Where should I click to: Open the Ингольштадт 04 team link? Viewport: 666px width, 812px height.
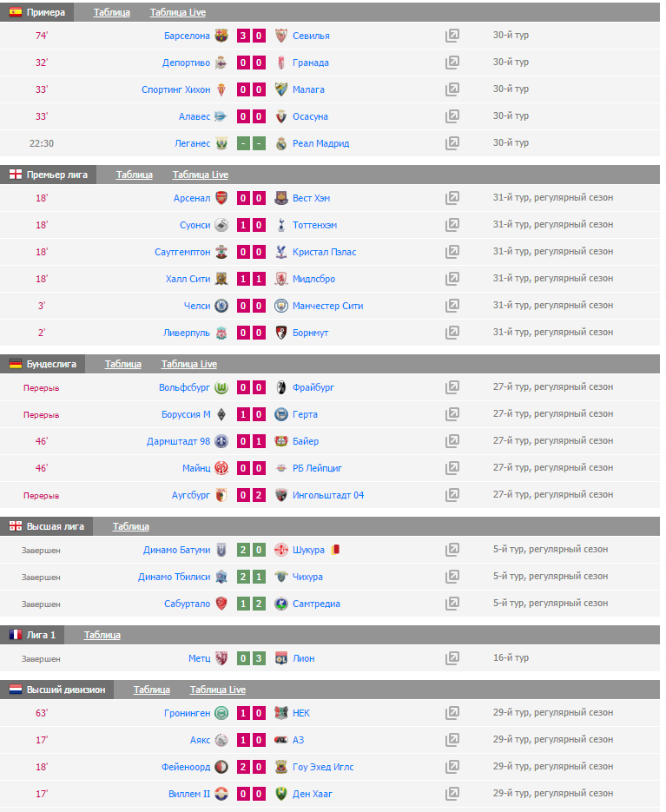click(328, 495)
